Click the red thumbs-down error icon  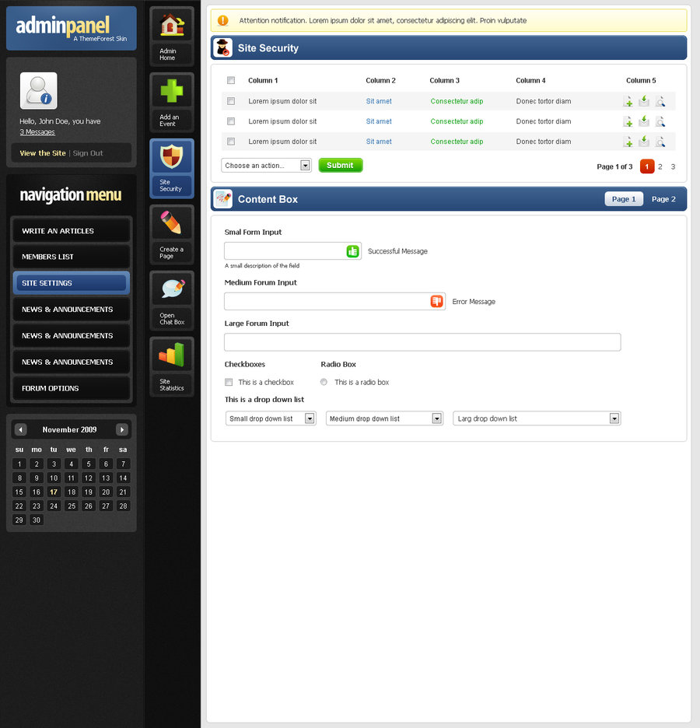tap(437, 301)
